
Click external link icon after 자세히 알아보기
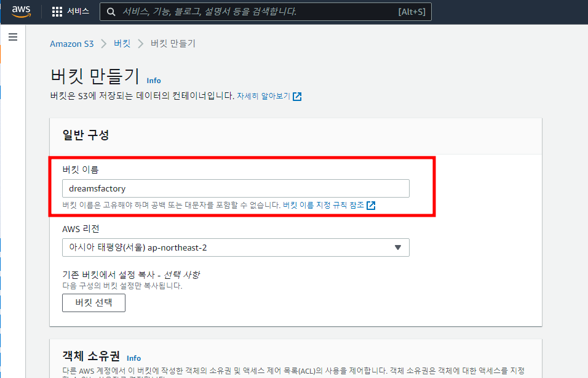pos(297,97)
